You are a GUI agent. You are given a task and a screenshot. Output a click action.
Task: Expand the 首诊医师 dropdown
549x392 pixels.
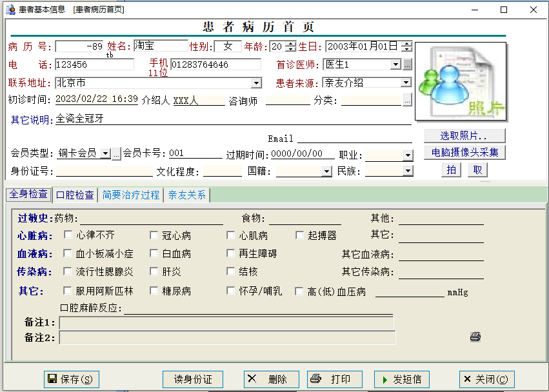(395, 64)
